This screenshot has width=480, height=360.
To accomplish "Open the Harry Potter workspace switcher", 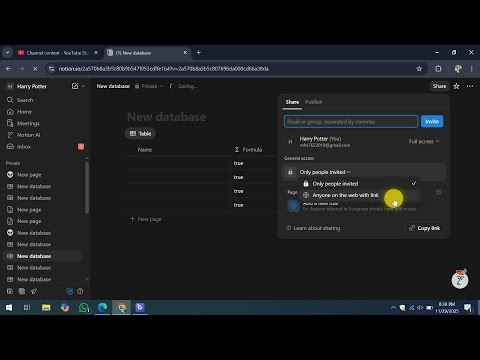I will click(32, 86).
